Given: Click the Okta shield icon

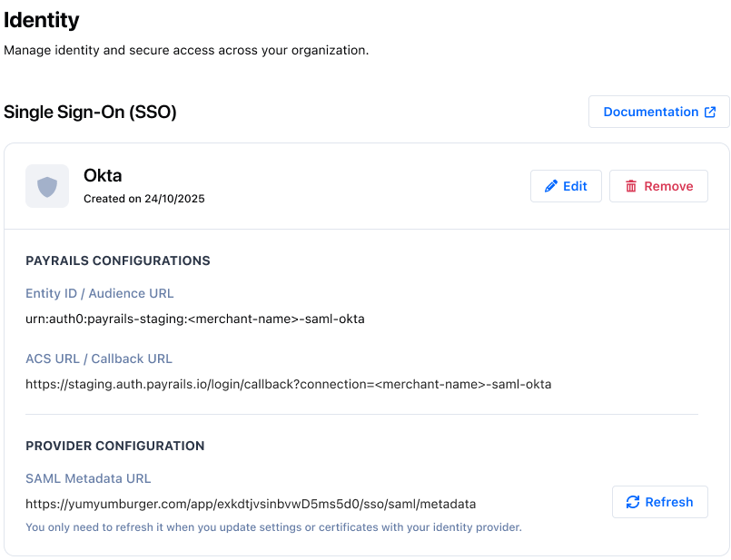Looking at the screenshot, I should (47, 186).
